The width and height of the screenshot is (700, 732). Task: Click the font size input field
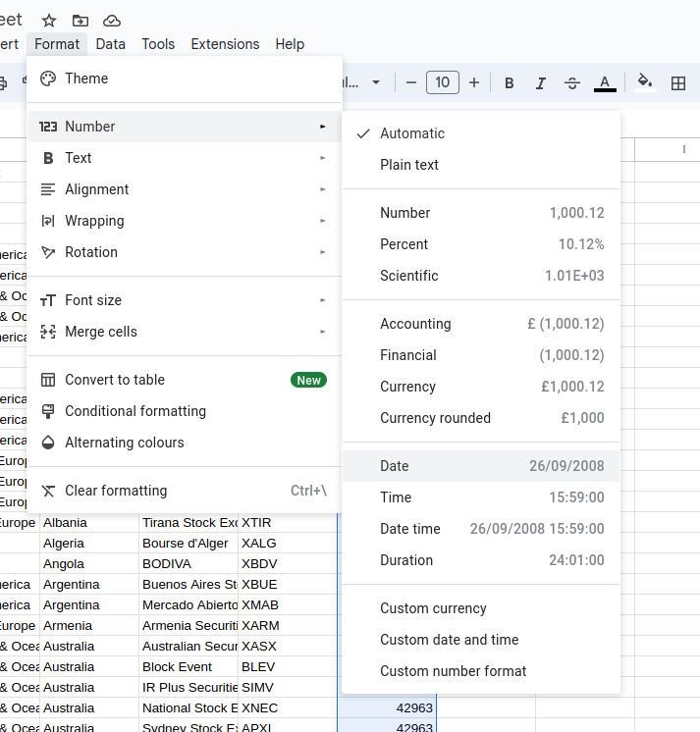coord(442,82)
